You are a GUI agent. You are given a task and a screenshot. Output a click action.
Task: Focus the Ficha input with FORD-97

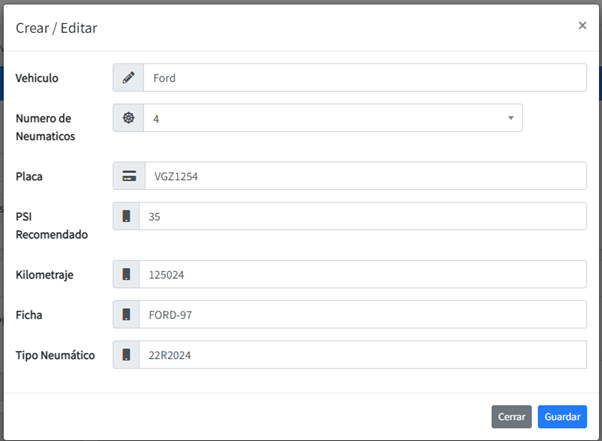[362, 314]
